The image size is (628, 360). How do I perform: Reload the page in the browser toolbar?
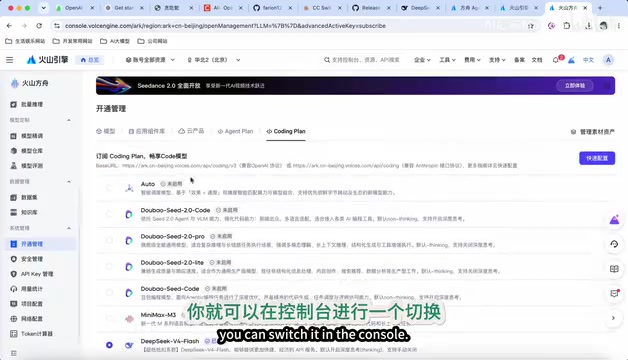click(39, 26)
